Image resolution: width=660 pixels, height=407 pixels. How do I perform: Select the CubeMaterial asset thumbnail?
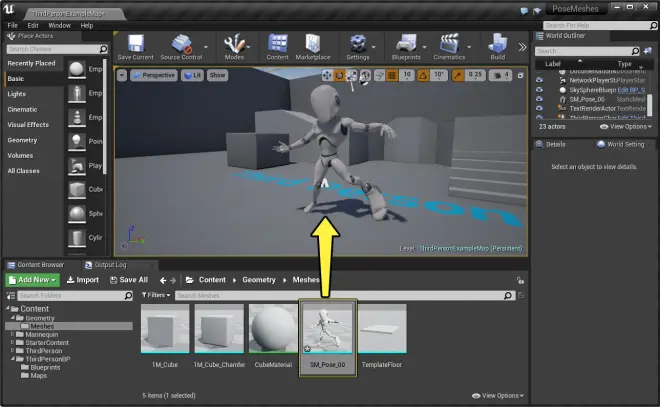click(273, 329)
